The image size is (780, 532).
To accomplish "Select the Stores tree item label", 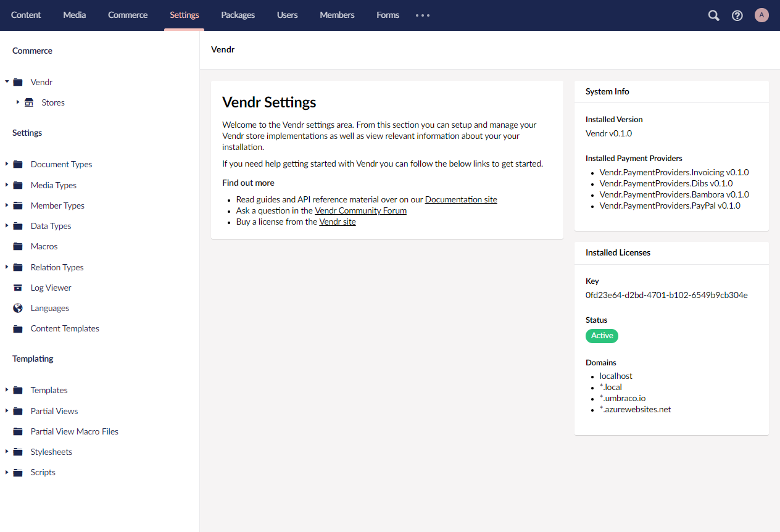I will pyautogui.click(x=53, y=102).
